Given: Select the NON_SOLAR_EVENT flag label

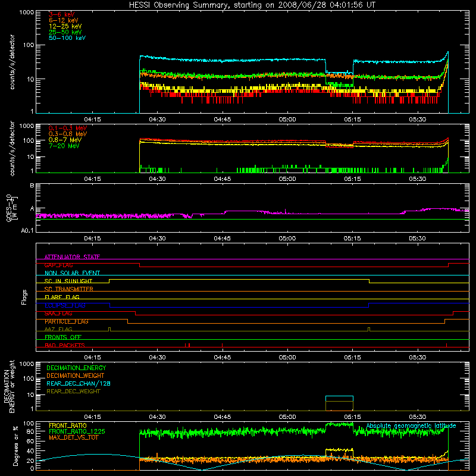Looking at the screenshot, I should pos(72,273).
